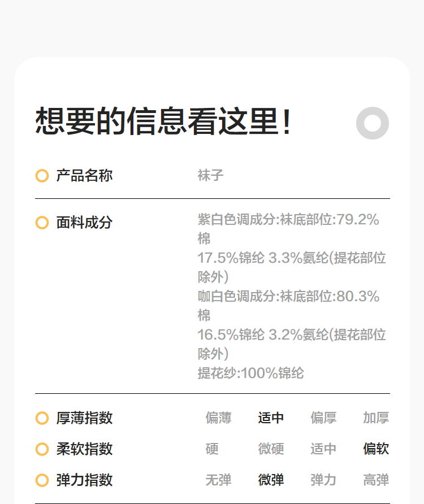Image resolution: width=424 pixels, height=504 pixels.
Task: Select 偏厚 thickness option
Action: (323, 418)
